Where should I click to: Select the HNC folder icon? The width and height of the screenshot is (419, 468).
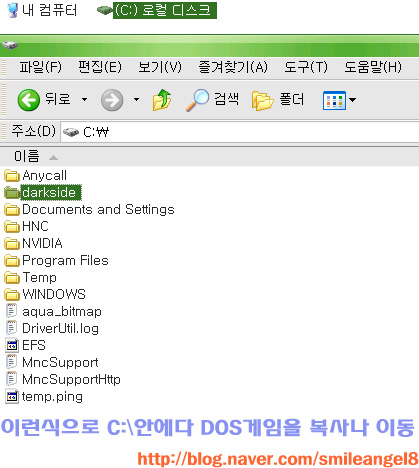tap(12, 227)
